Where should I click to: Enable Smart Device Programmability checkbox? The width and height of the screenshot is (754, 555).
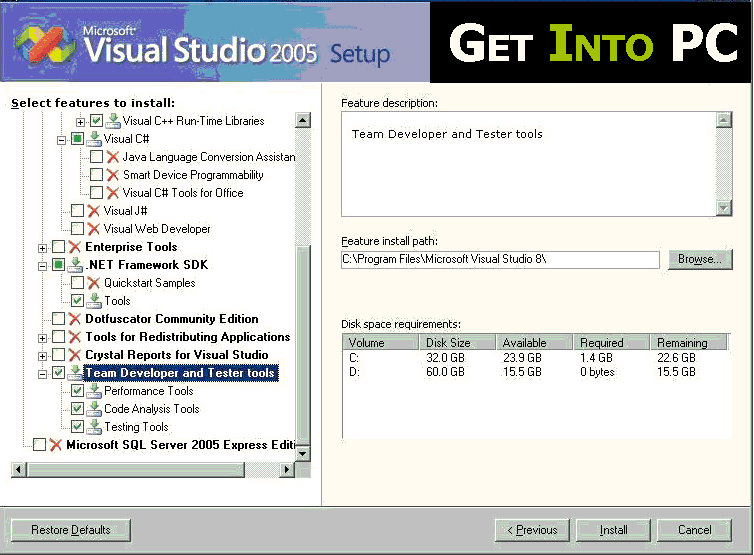coord(96,175)
